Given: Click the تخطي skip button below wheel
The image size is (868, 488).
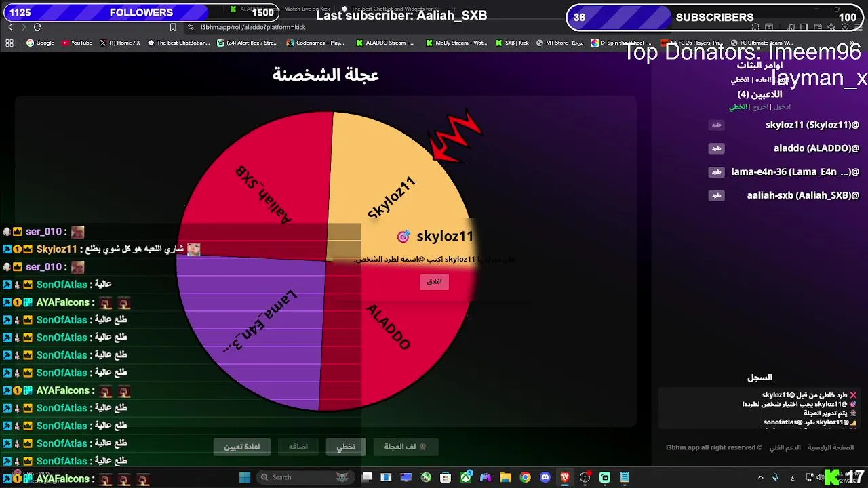Looking at the screenshot, I should [x=346, y=447].
